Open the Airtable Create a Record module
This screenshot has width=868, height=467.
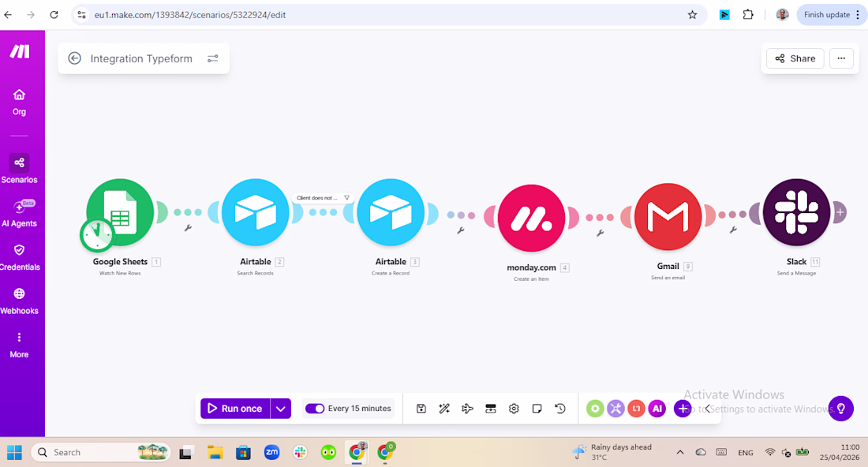[x=391, y=212]
